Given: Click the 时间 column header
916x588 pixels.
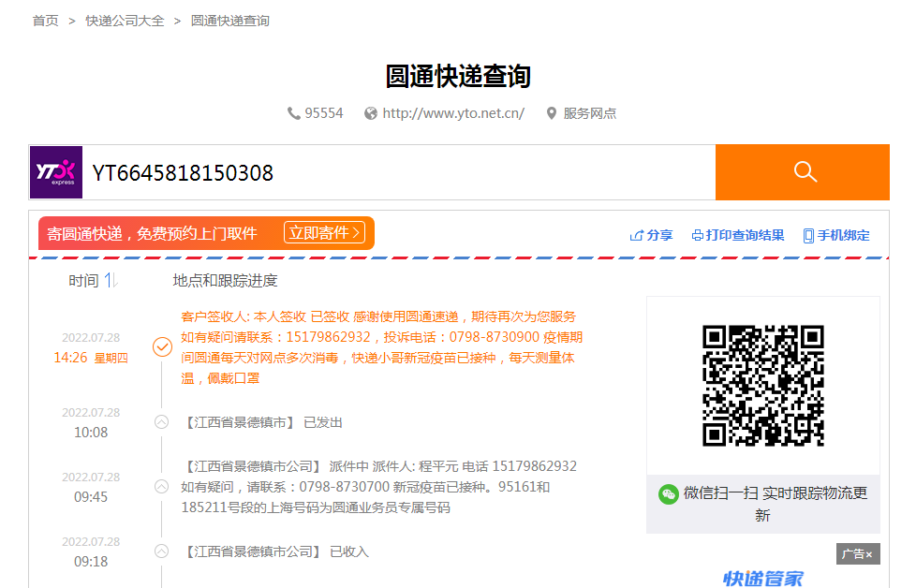Looking at the screenshot, I should [x=83, y=281].
